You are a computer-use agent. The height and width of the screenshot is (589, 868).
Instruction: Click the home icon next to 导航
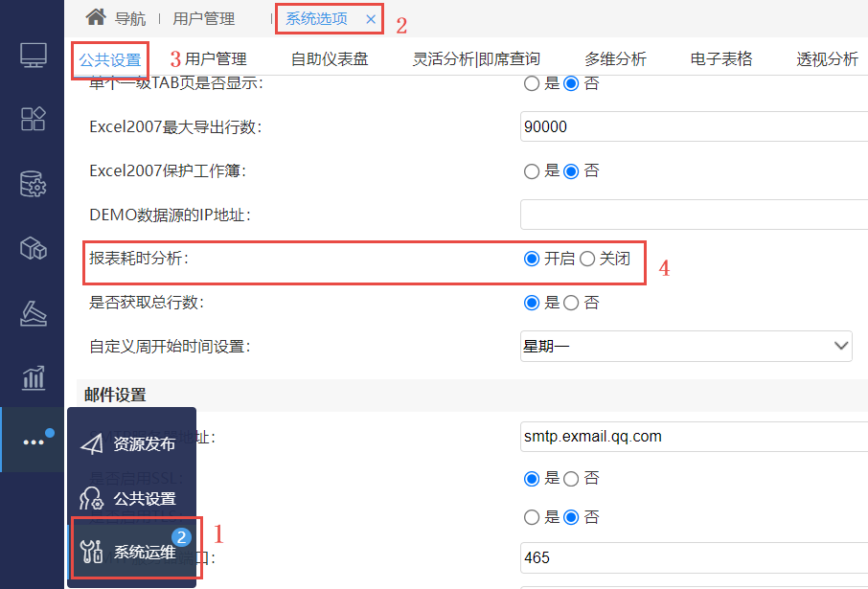(x=95, y=17)
